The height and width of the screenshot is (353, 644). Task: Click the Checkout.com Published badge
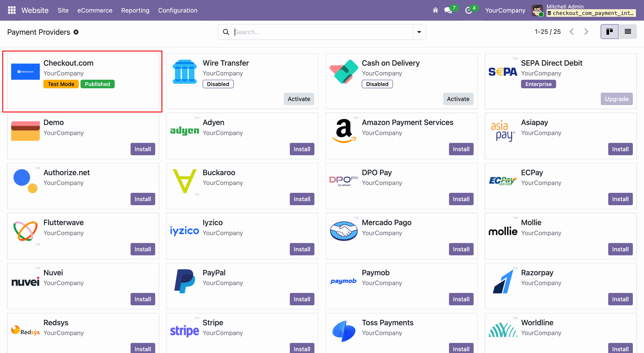[98, 84]
